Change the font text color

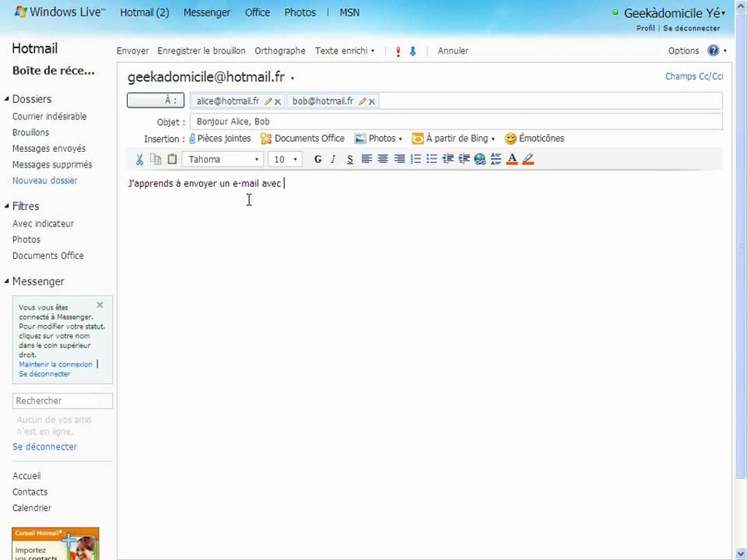pyautogui.click(x=512, y=159)
